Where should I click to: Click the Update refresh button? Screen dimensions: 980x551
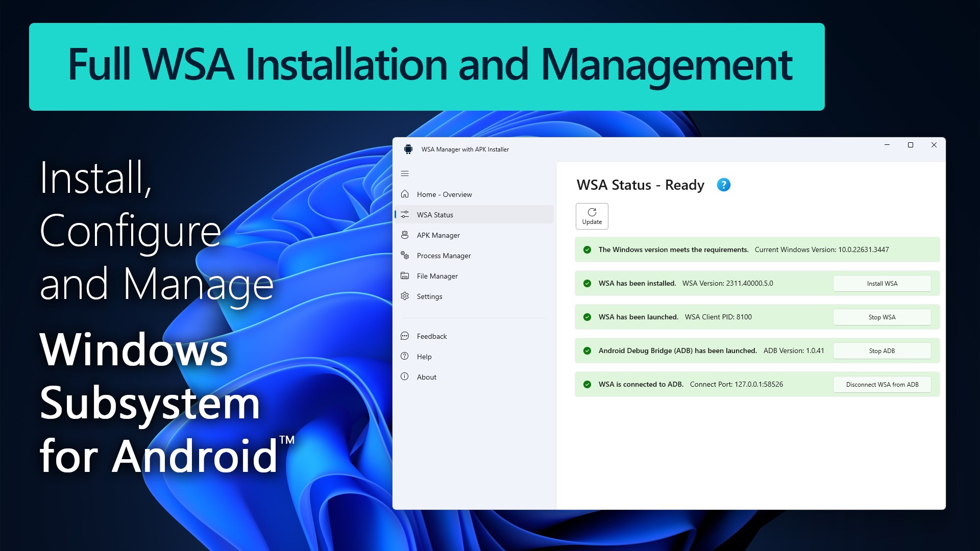coord(592,216)
